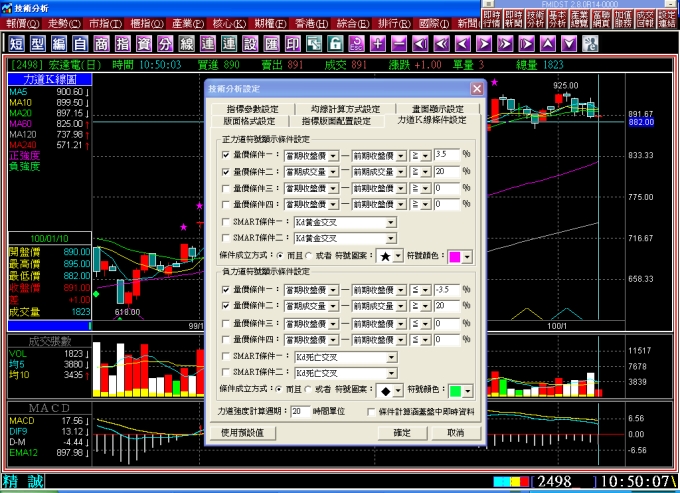Image resolution: width=680 pixels, height=493 pixels.
Task: Step forward with single right arrow icon
Action: [484, 43]
